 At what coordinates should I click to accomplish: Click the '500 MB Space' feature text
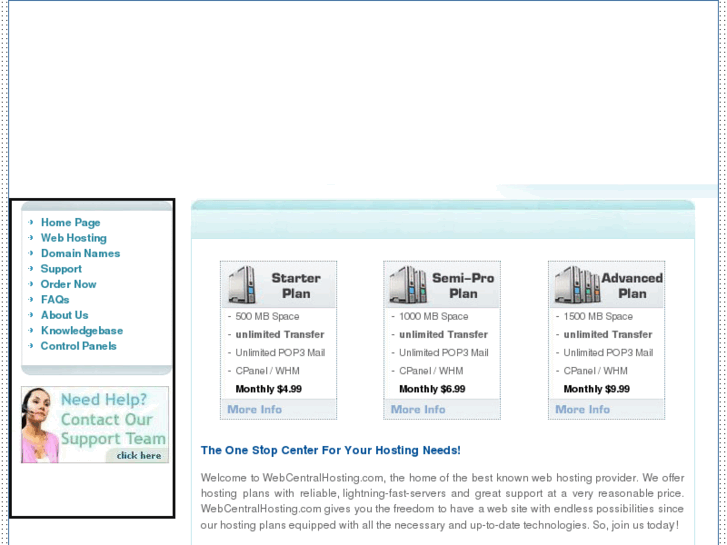(x=267, y=316)
